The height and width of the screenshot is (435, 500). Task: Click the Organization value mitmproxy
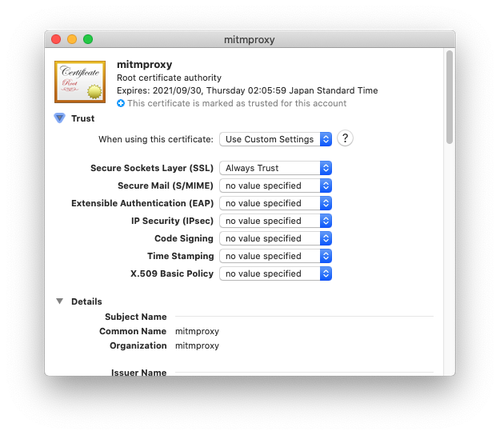(197, 346)
